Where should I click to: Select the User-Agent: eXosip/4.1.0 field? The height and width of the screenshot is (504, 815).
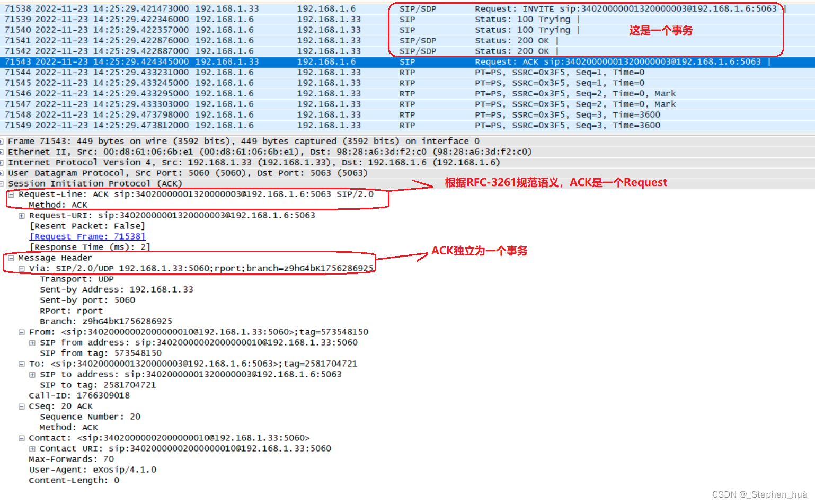click(x=93, y=470)
